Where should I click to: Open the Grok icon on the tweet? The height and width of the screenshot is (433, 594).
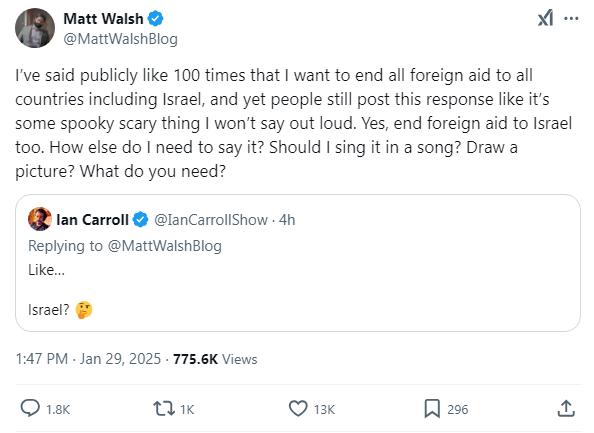coord(545,18)
